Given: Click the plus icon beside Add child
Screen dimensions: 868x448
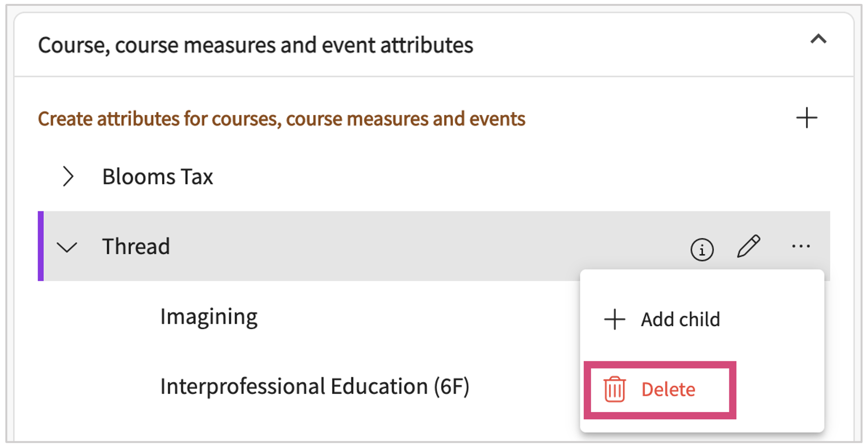Looking at the screenshot, I should point(615,320).
